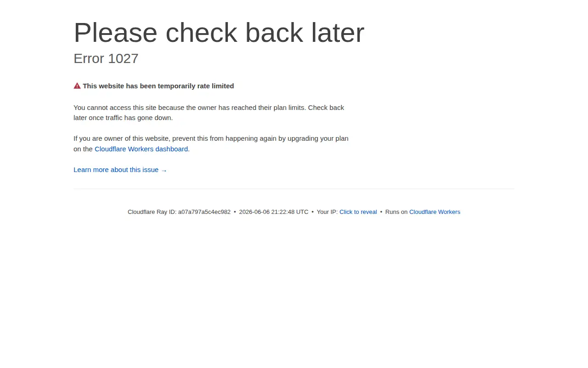Click the bullet separator before Runs on
Viewport: 588px width, 368px height.
point(381,212)
